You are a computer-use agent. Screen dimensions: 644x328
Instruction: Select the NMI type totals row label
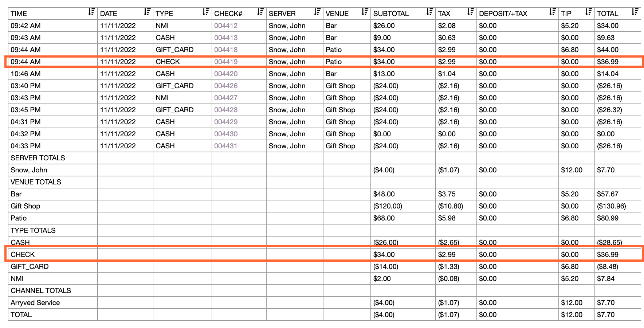(x=17, y=278)
